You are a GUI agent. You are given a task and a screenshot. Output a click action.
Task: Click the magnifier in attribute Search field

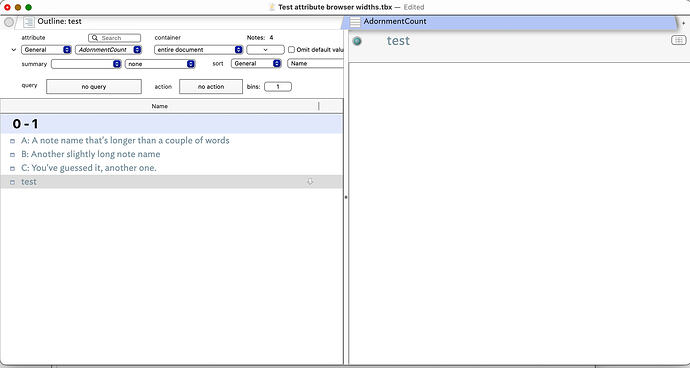coord(95,38)
